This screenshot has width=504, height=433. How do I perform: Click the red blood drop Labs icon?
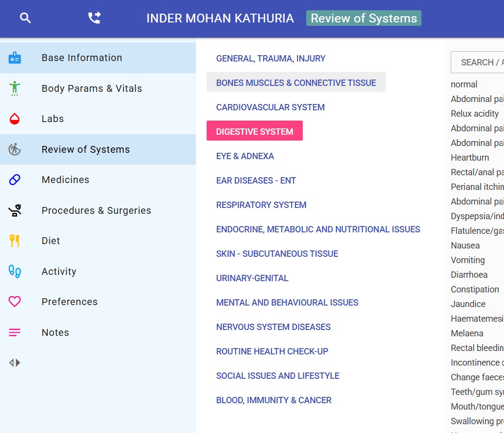pyautogui.click(x=15, y=119)
